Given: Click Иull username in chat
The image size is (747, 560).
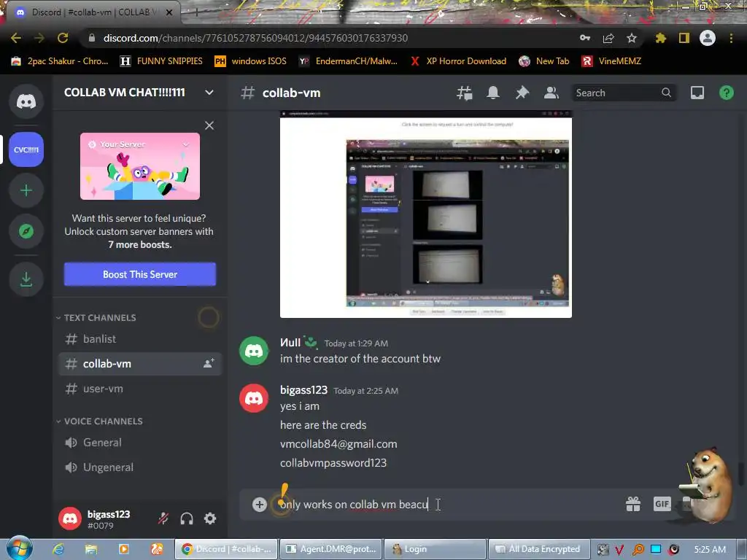Looking at the screenshot, I should pyautogui.click(x=290, y=343).
